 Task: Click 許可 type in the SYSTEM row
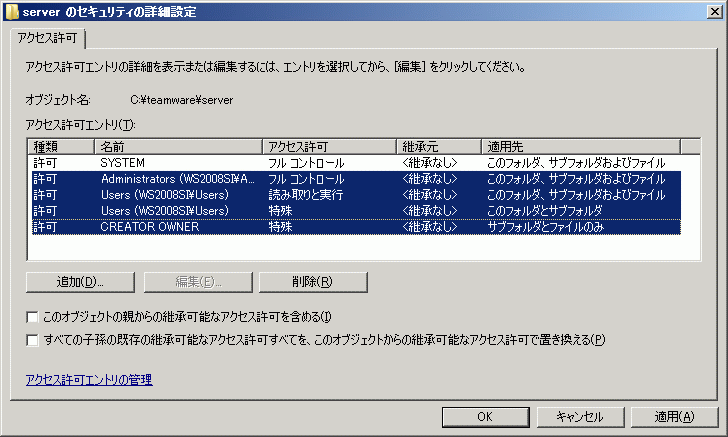[x=45, y=163]
